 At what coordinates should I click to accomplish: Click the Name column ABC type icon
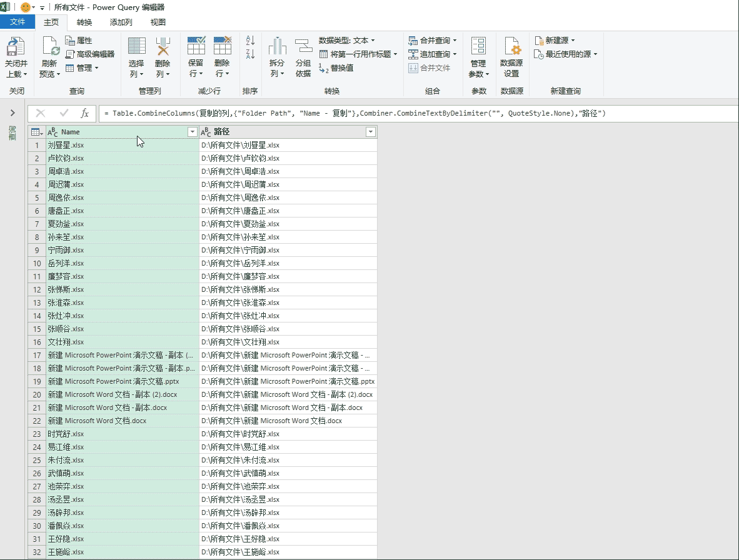53,132
